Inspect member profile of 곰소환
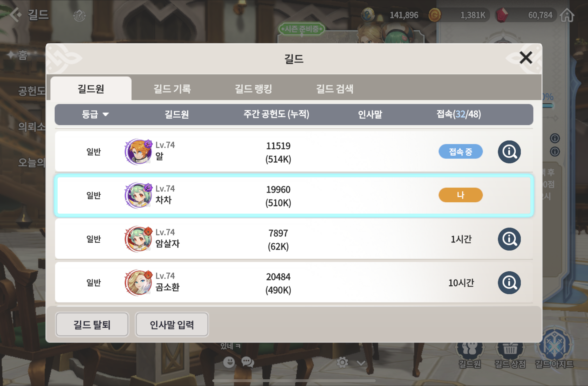 (509, 282)
